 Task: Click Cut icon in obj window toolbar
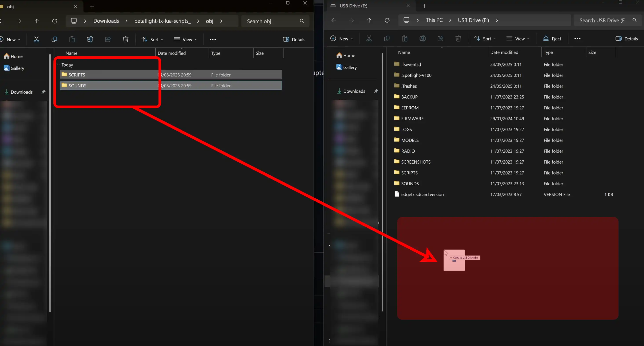point(36,39)
